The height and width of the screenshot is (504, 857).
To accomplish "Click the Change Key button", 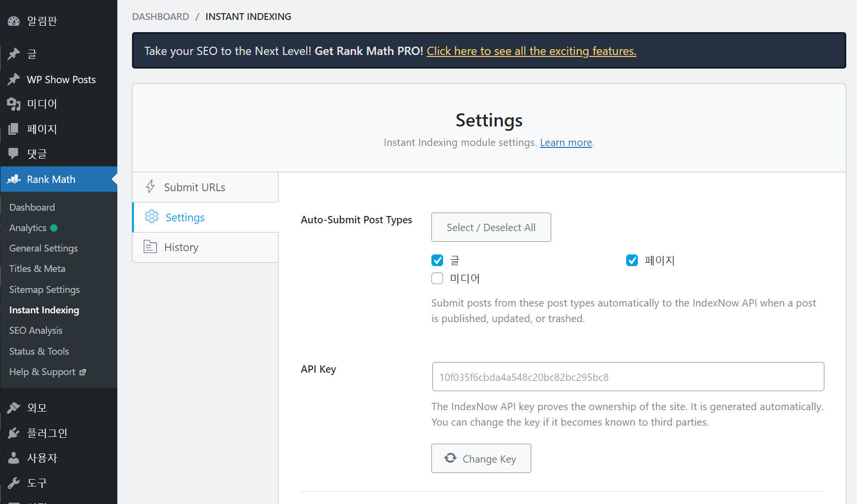I will tap(481, 458).
